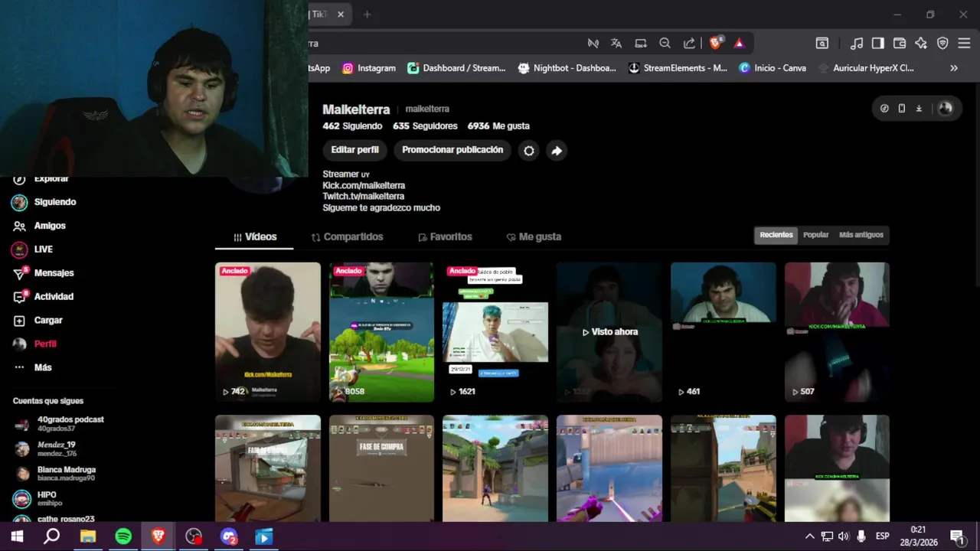Screen dimensions: 980x551
Task: Open the Brave playlist music icon
Action: point(857,44)
